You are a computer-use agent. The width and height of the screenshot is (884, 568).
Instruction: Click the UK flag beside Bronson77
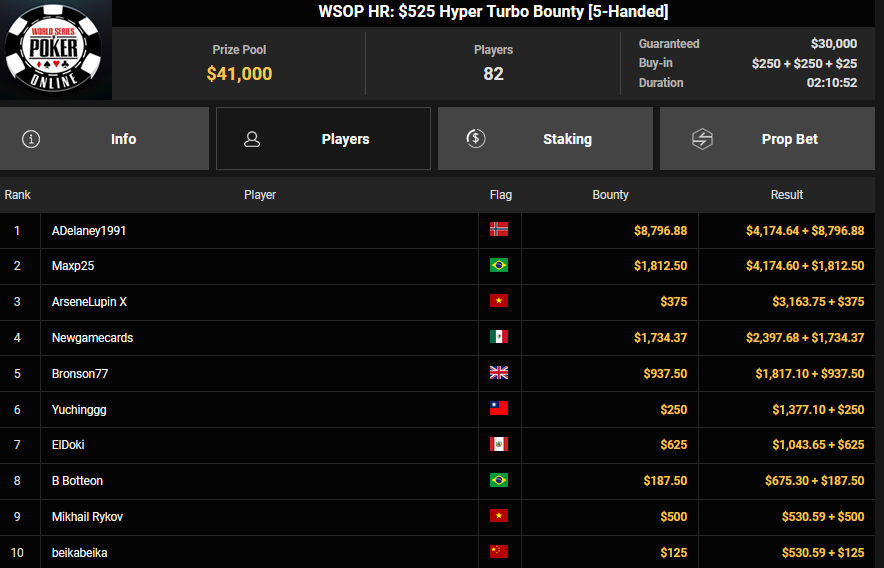point(499,373)
